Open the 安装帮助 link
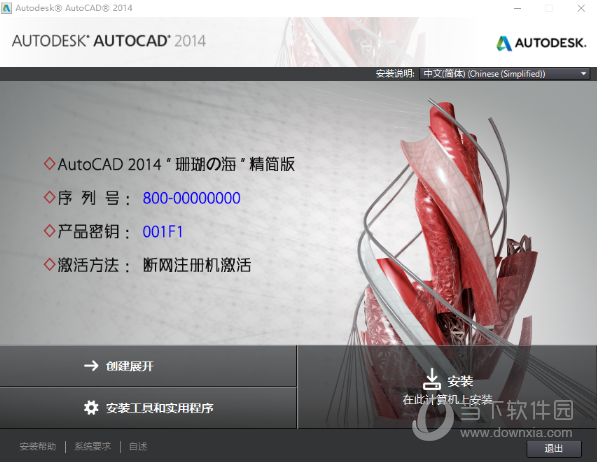 pyautogui.click(x=38, y=446)
